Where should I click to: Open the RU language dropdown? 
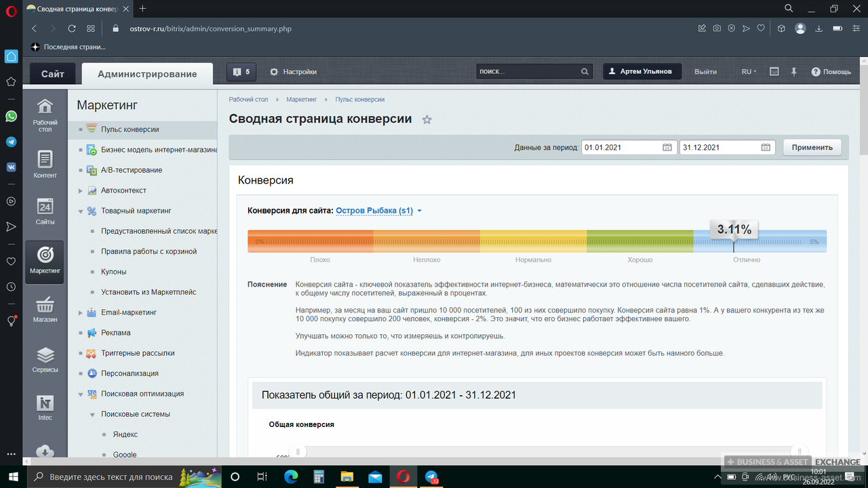click(749, 72)
